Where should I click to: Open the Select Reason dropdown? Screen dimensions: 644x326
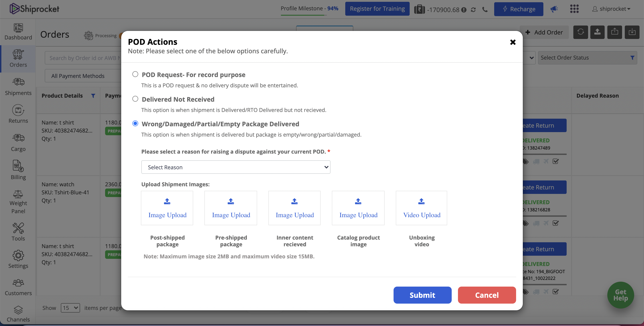[x=235, y=167]
